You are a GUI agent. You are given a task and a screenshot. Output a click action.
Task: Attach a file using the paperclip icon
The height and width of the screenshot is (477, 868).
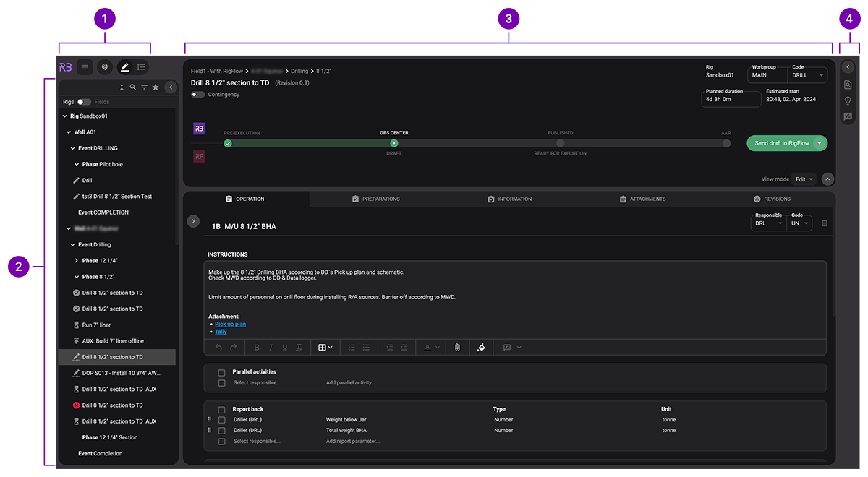(x=457, y=348)
